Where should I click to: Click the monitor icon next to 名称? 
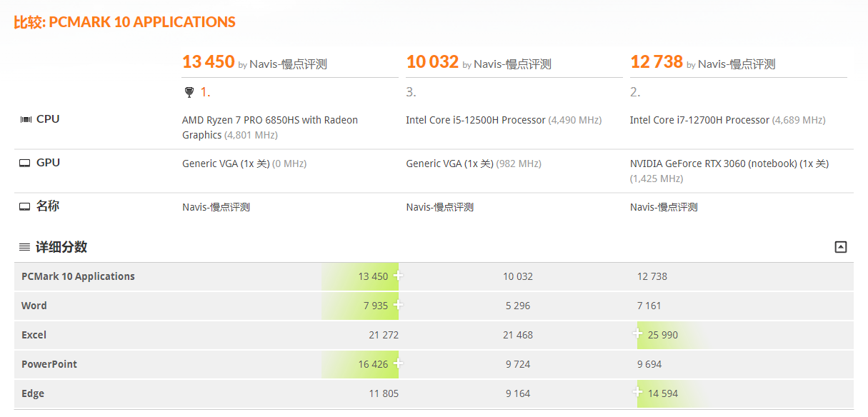coord(25,206)
